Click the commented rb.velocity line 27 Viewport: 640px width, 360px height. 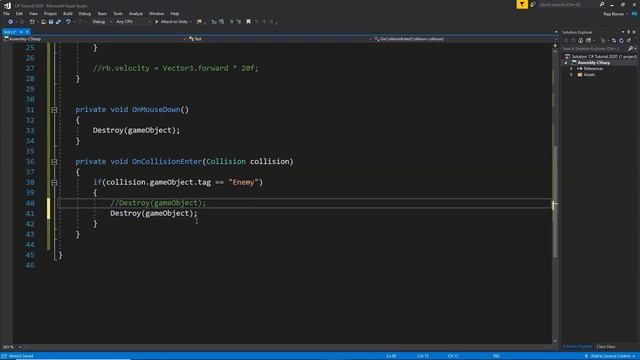(x=176, y=68)
